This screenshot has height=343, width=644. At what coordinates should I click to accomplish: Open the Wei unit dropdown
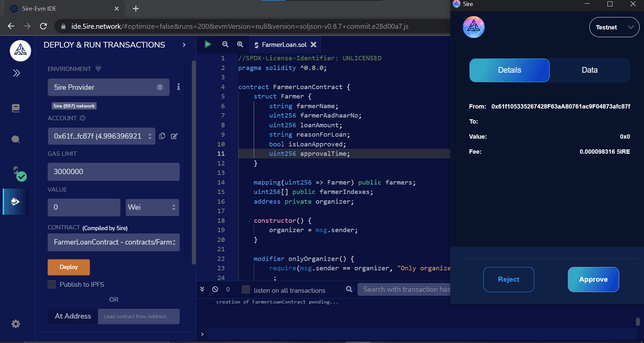point(153,207)
